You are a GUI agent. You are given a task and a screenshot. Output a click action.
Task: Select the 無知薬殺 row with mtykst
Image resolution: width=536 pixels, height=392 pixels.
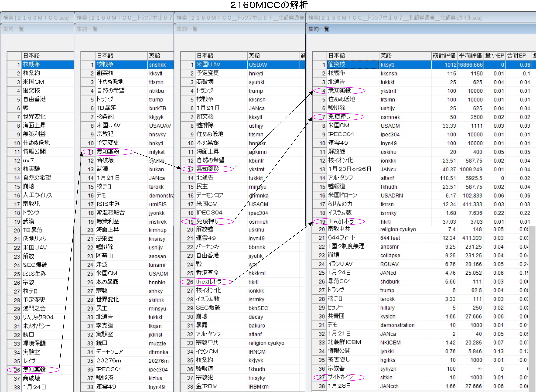point(108,152)
